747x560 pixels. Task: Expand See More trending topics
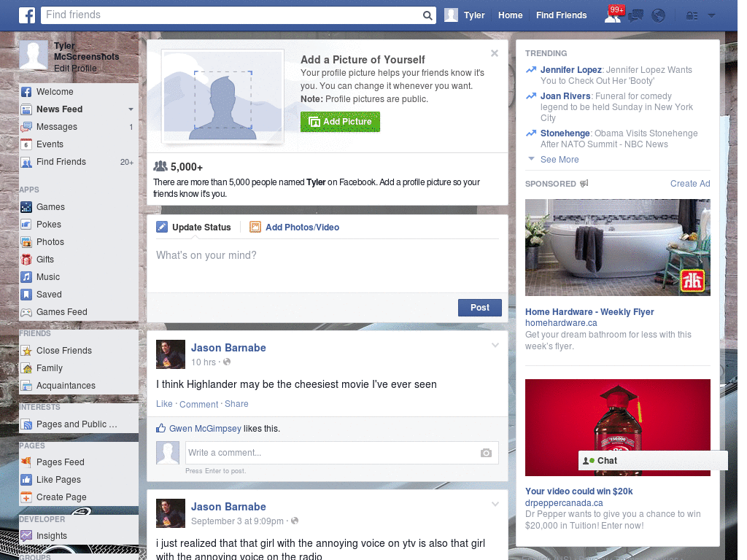point(560,160)
